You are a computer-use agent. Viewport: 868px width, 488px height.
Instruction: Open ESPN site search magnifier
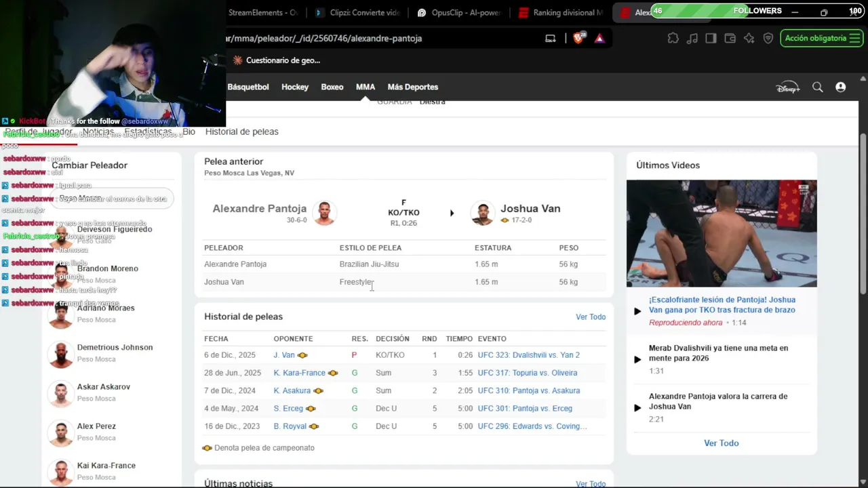pos(818,87)
